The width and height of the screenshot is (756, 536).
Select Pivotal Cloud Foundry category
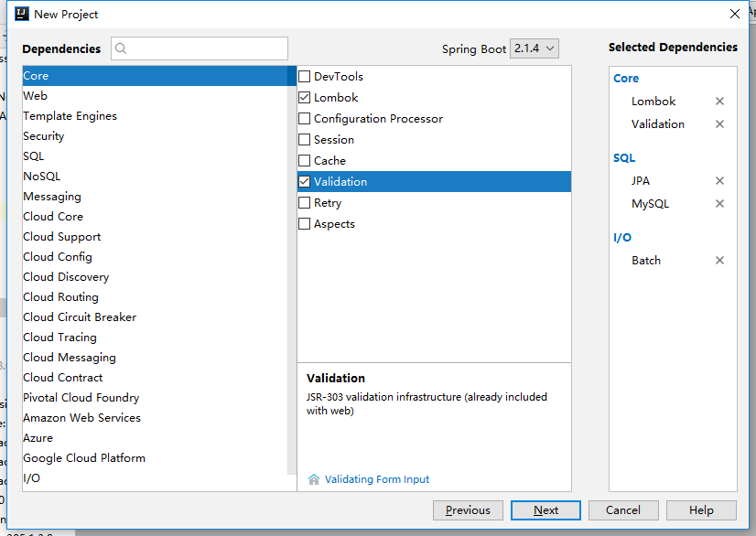[x=155, y=398]
